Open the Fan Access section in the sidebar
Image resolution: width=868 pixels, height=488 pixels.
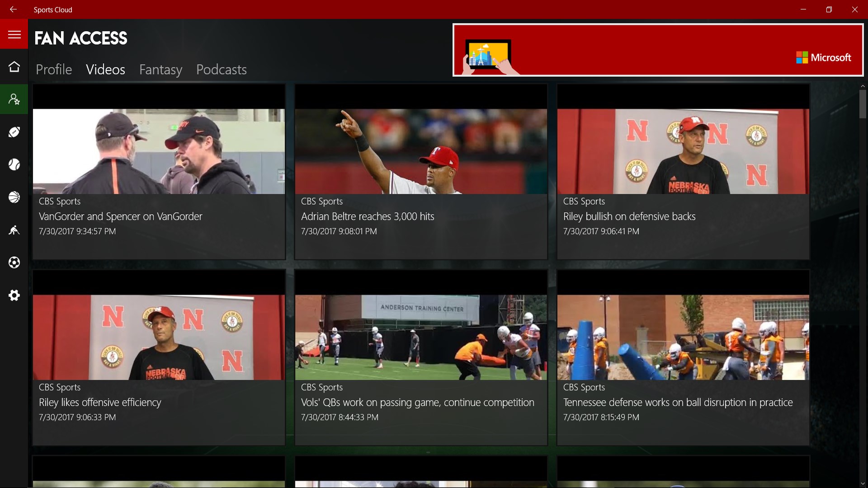pyautogui.click(x=14, y=99)
